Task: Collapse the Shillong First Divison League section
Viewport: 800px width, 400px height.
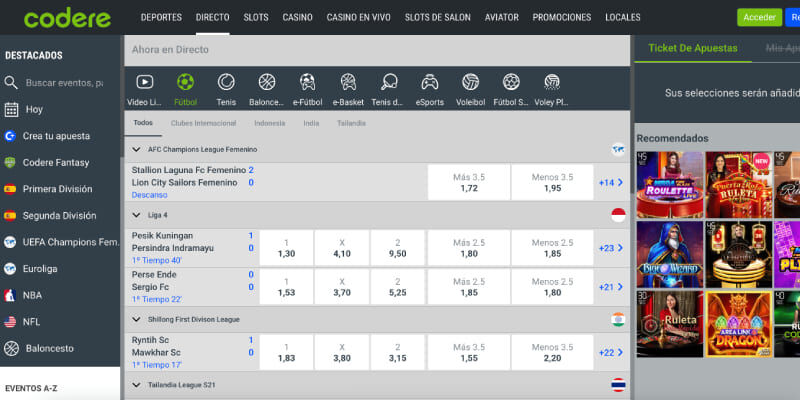Action: pos(137,319)
